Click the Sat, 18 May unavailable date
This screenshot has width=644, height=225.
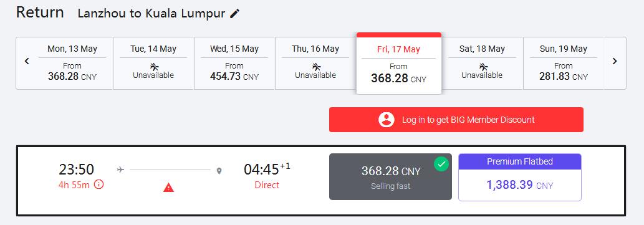(x=482, y=63)
